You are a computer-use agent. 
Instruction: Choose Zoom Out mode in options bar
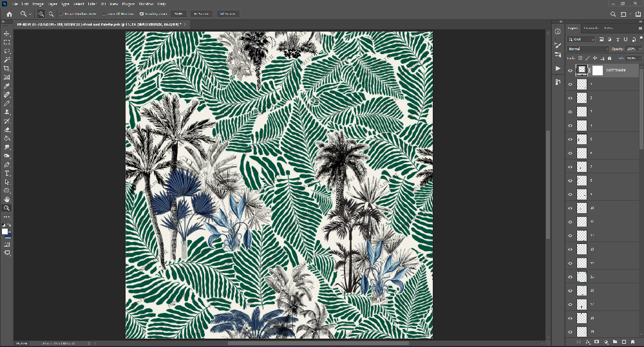51,14
